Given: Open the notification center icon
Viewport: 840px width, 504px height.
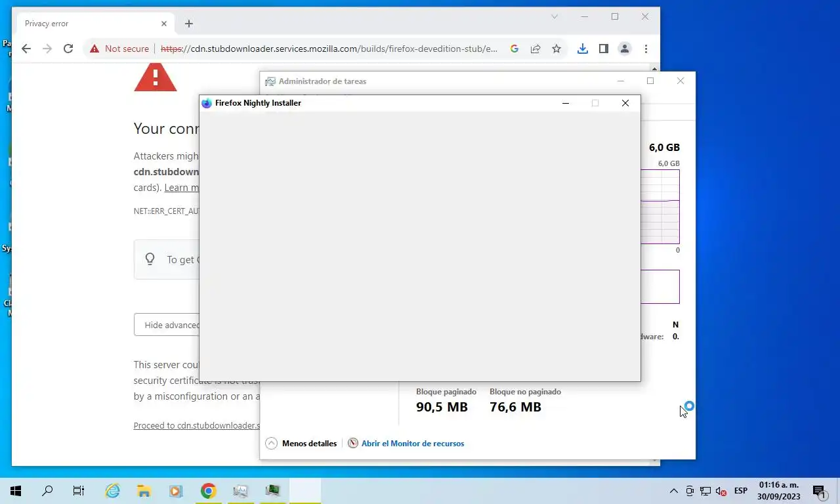Looking at the screenshot, I should click(x=820, y=491).
